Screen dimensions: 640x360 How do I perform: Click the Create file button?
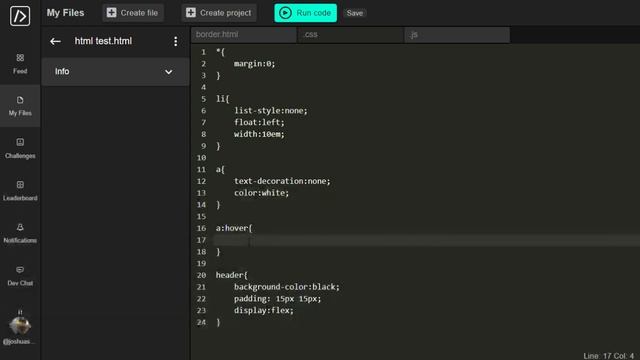click(x=133, y=13)
